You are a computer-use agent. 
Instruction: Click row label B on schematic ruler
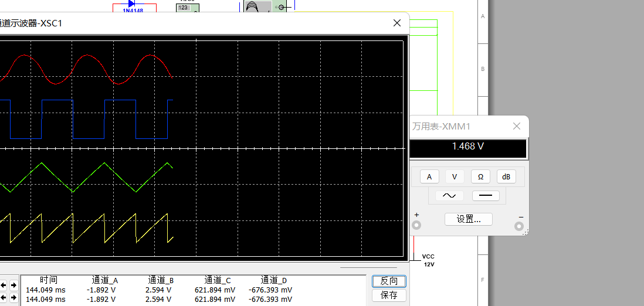pyautogui.click(x=483, y=69)
